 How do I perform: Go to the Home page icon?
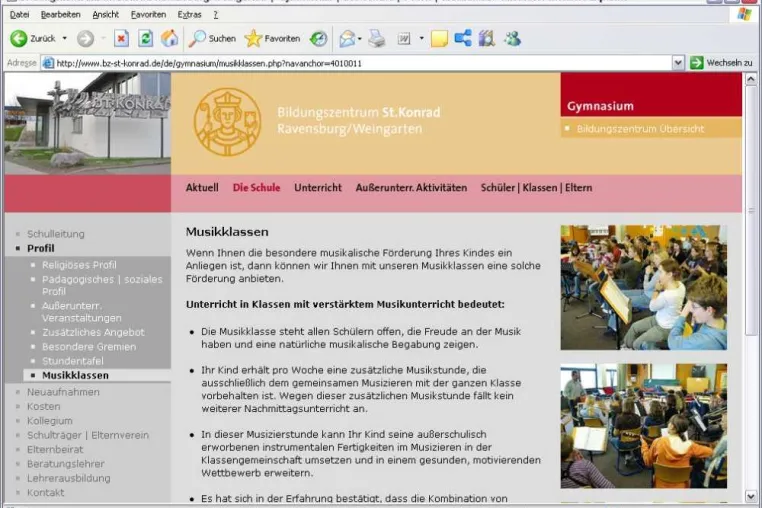(169, 38)
